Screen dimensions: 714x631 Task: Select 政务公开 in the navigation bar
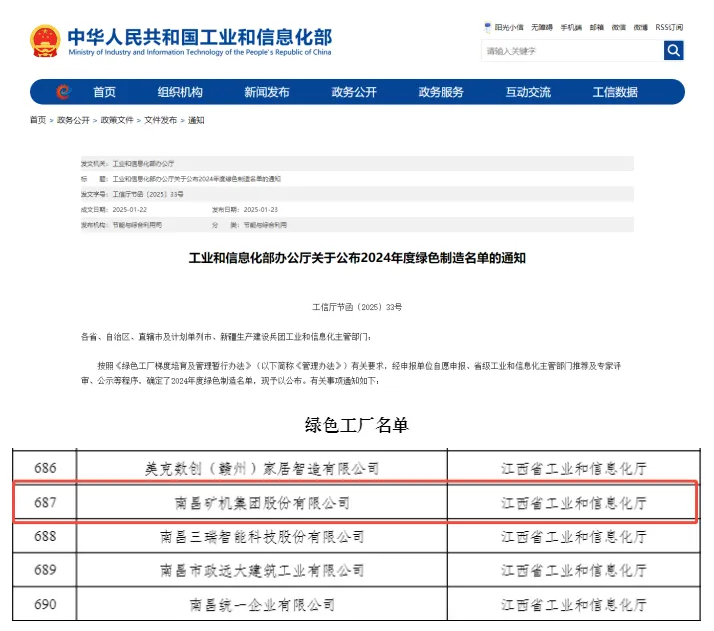[x=354, y=92]
